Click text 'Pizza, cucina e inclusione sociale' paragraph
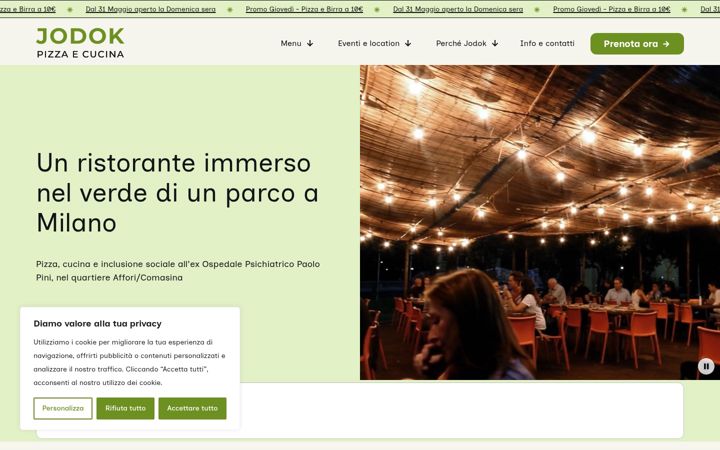Image resolution: width=720 pixels, height=450 pixels. (178, 271)
